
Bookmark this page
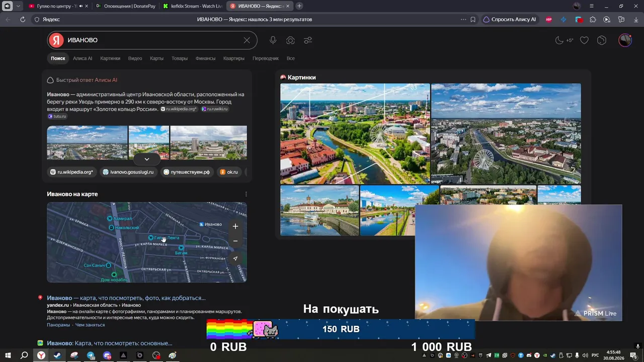tap(473, 20)
